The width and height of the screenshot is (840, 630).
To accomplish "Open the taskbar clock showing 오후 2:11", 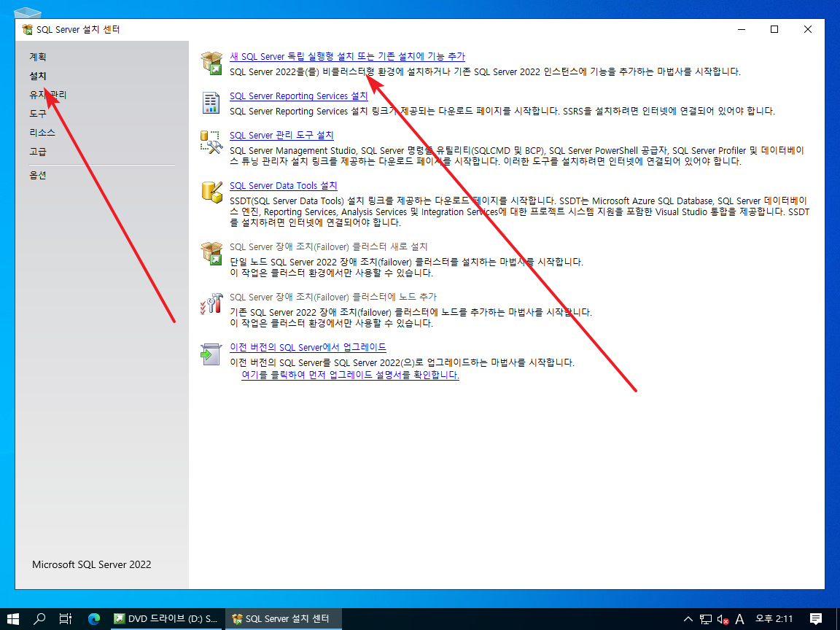I will [774, 619].
